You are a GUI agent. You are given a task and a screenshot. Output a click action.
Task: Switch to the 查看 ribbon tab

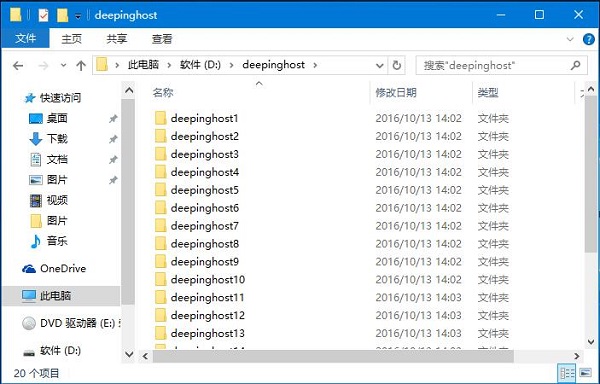(x=162, y=39)
